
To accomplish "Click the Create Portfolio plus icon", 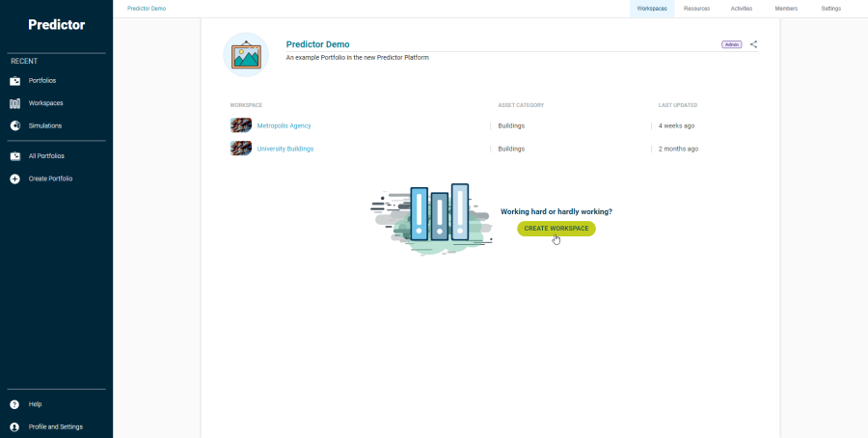I will click(x=14, y=178).
